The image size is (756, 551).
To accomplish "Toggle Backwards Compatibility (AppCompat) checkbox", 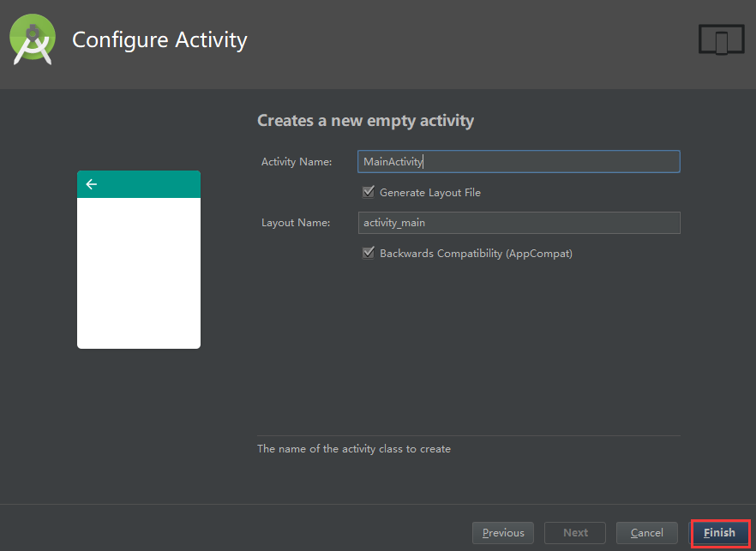I will coord(369,253).
